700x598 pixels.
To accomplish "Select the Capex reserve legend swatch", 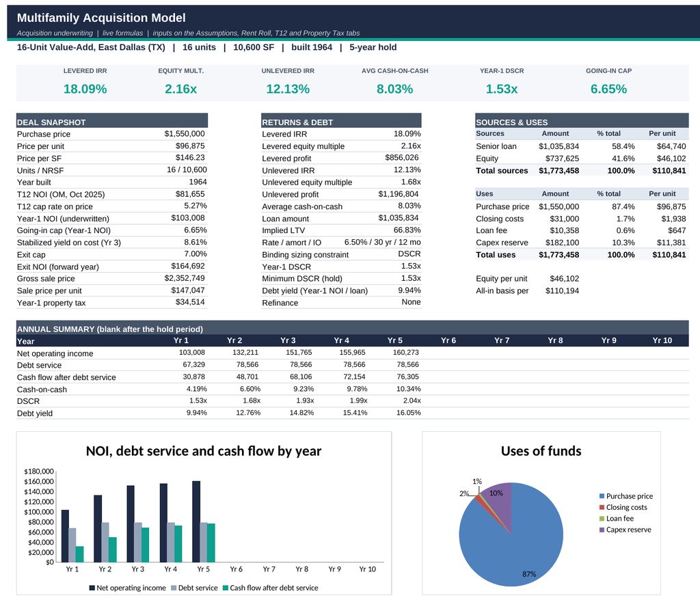I will [x=602, y=530].
